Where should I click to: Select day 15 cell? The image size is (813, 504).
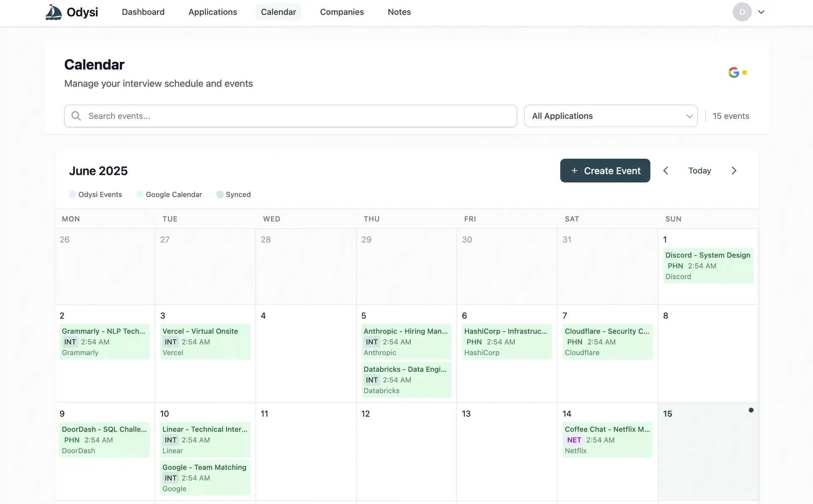click(708, 452)
